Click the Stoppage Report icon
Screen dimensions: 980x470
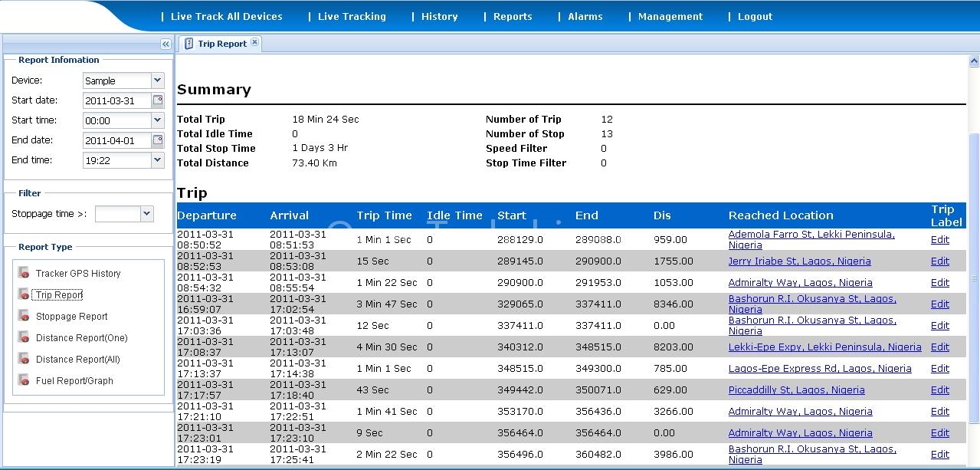[x=24, y=316]
